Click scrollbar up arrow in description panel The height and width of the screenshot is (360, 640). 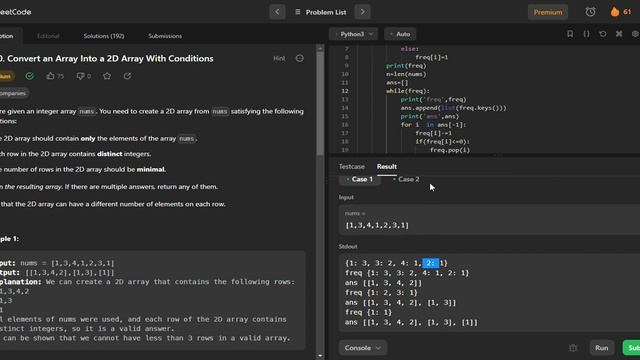click(320, 49)
